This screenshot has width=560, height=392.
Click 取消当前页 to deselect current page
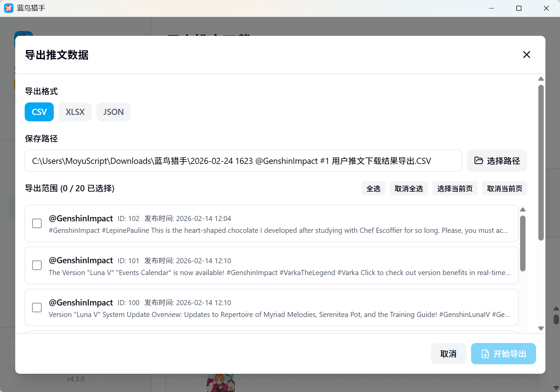504,189
